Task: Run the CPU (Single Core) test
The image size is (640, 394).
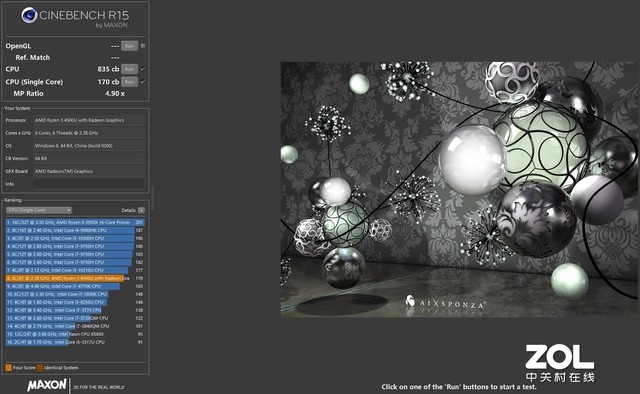Action: [x=129, y=82]
